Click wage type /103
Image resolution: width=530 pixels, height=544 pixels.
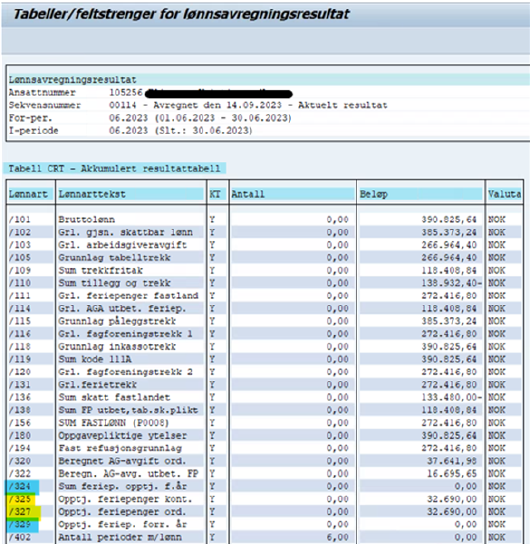(x=20, y=245)
